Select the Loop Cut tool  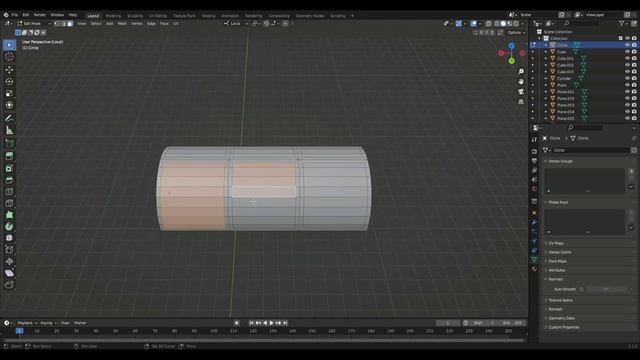coord(9,192)
